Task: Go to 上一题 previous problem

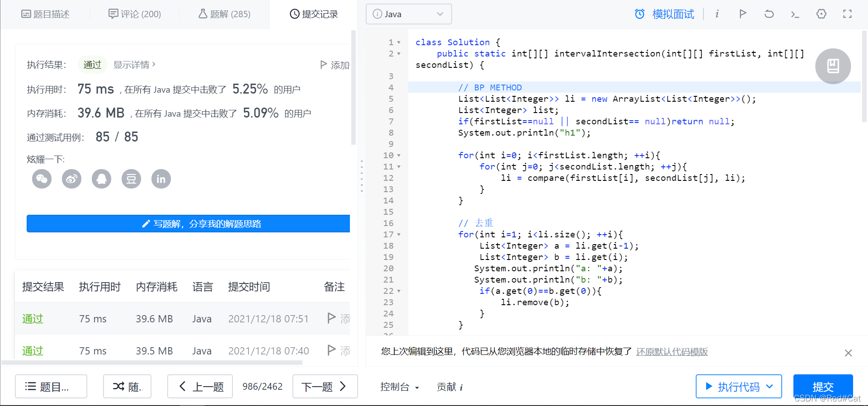Action: [x=200, y=387]
